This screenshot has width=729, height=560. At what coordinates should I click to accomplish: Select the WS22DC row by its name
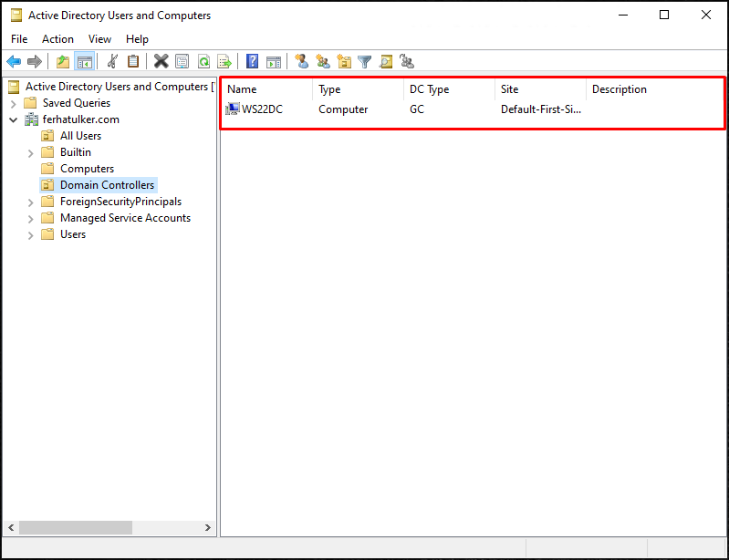click(x=262, y=109)
